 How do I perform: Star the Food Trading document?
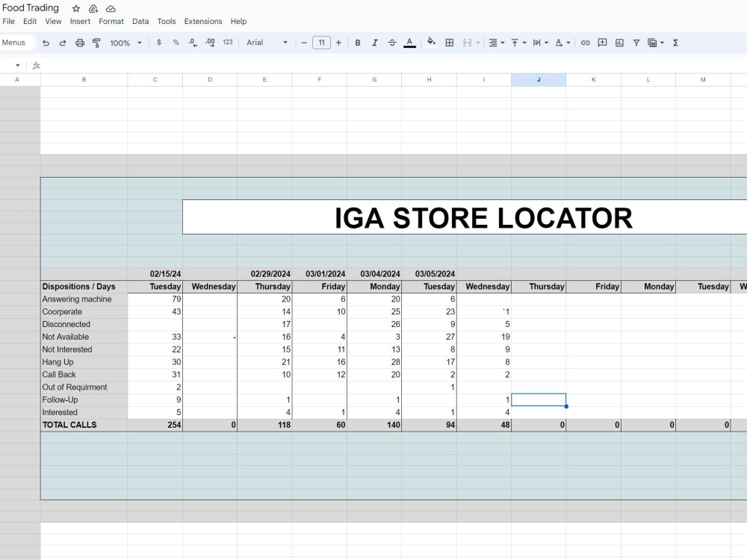click(76, 8)
